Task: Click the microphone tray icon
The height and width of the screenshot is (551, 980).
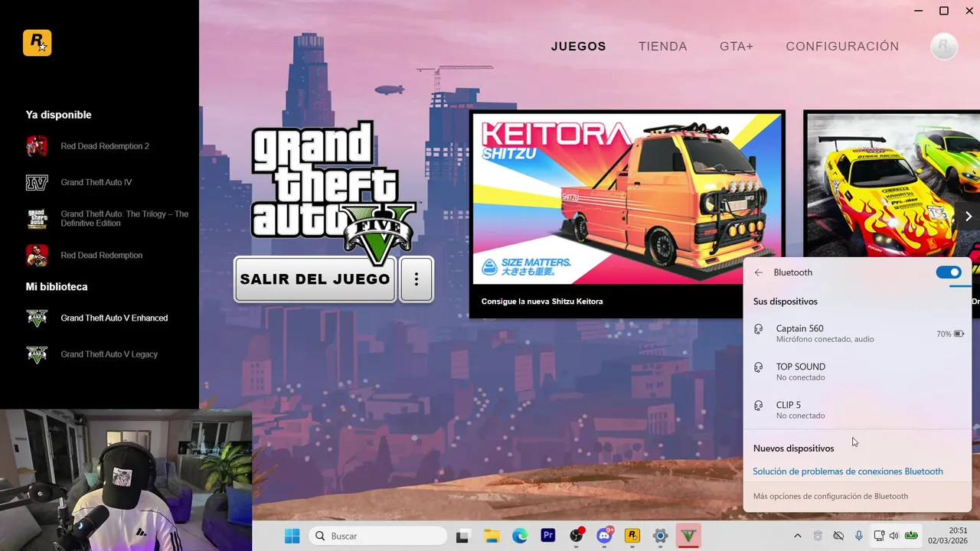Action: tap(859, 536)
